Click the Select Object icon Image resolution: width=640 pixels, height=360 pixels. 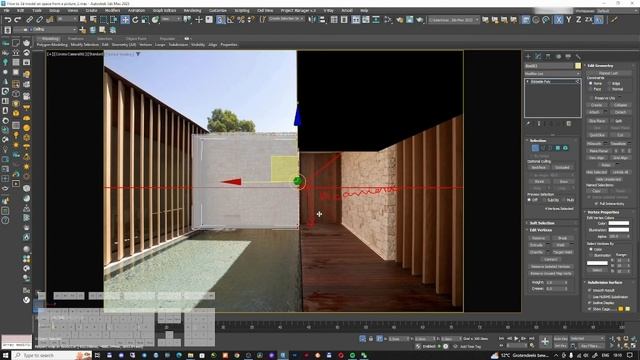[83, 20]
